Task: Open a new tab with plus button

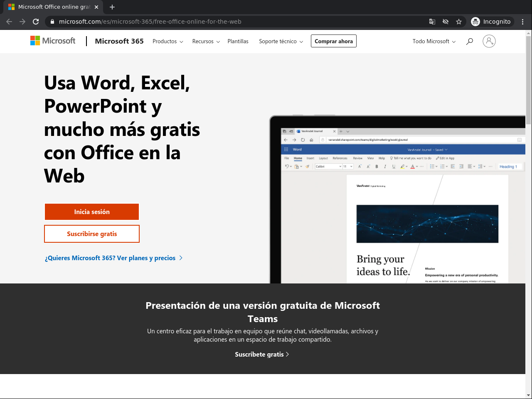Action: coord(112,7)
